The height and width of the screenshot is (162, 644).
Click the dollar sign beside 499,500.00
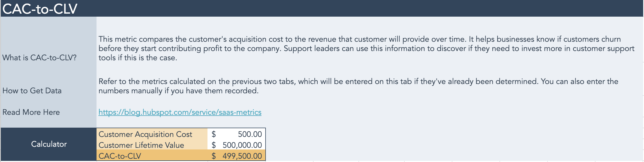(x=214, y=156)
